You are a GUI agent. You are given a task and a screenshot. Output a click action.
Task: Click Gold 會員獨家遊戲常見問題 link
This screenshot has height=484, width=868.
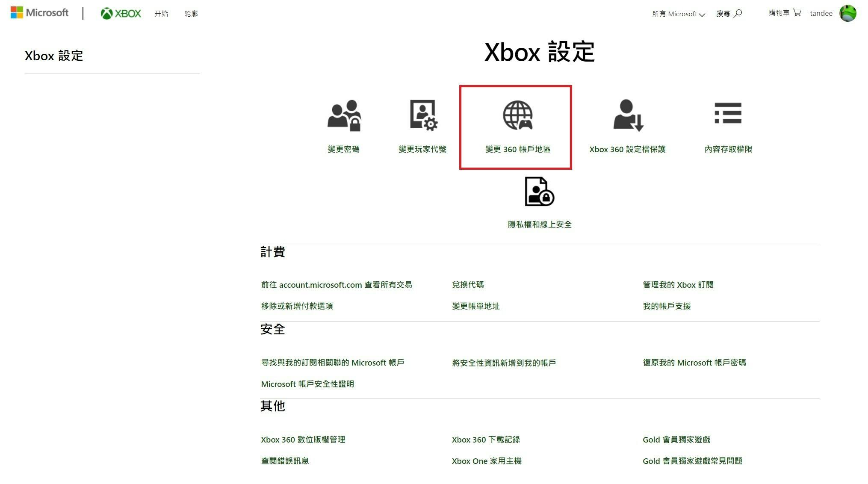[692, 461]
